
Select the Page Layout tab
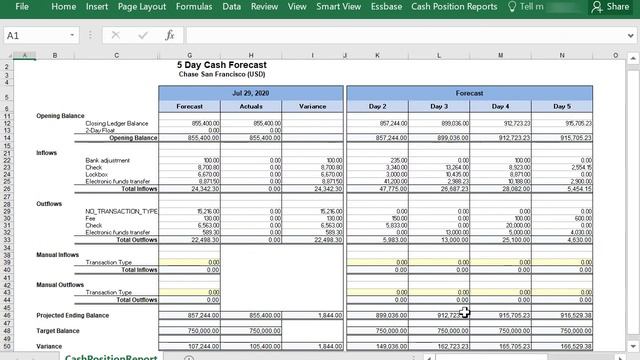click(142, 7)
